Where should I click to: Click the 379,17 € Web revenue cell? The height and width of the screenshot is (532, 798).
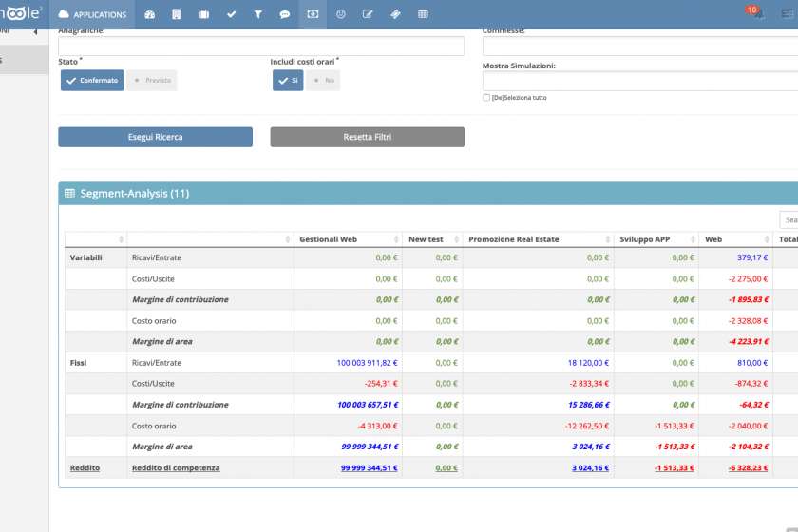[752, 257]
